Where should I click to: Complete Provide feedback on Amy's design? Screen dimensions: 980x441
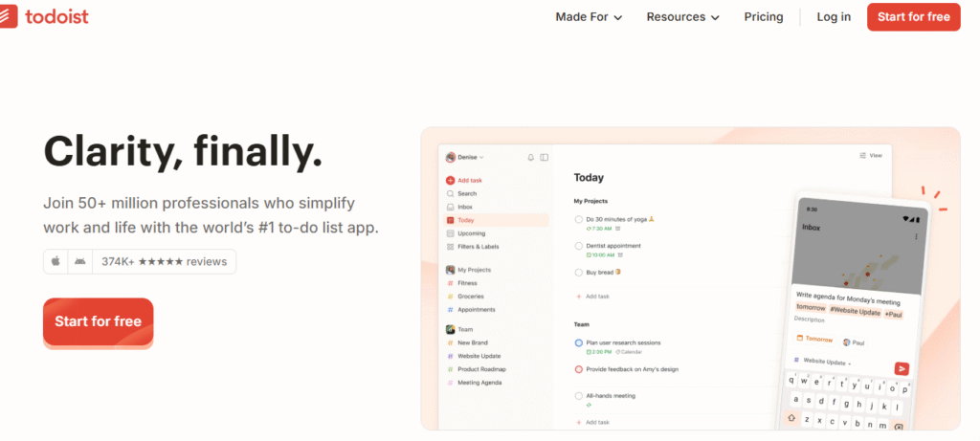click(579, 369)
